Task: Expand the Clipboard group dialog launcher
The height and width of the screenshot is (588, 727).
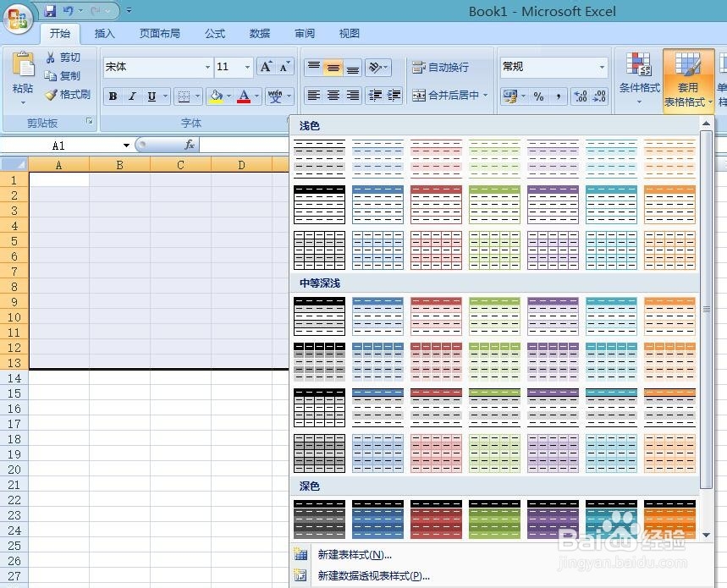Action: point(90,122)
